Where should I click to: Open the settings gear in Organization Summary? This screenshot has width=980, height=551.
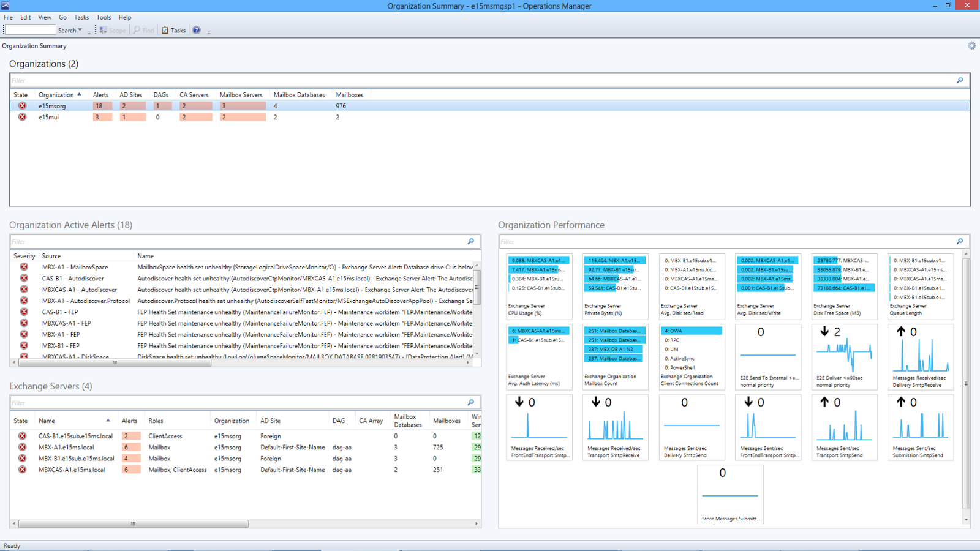click(971, 46)
